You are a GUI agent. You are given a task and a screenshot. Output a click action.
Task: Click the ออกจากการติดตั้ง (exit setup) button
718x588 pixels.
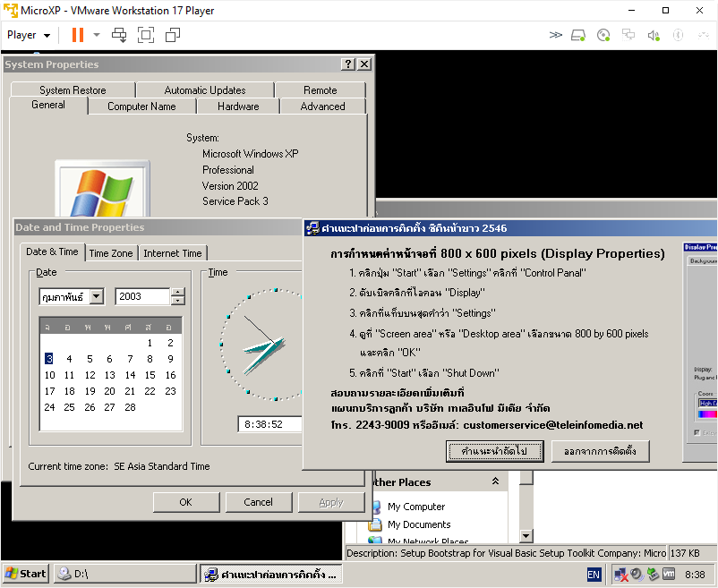(600, 451)
